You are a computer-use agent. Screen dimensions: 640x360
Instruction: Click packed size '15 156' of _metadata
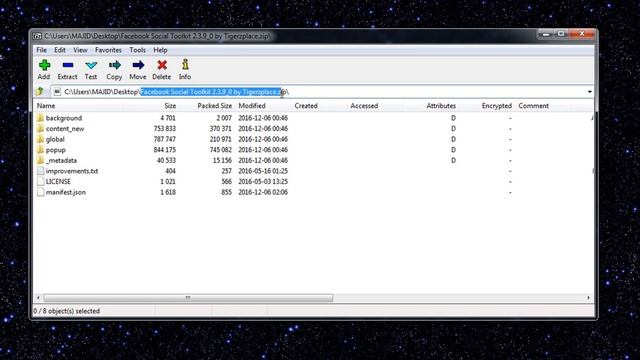pos(222,160)
